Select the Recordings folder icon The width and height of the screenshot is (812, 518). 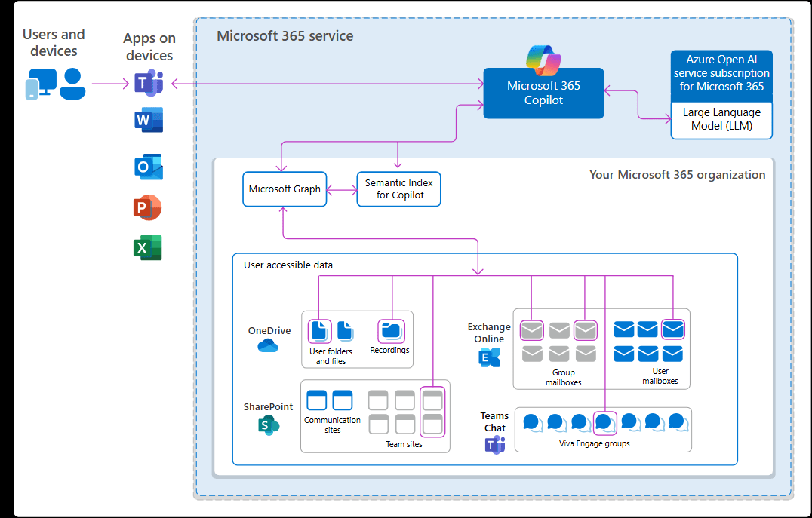[391, 329]
